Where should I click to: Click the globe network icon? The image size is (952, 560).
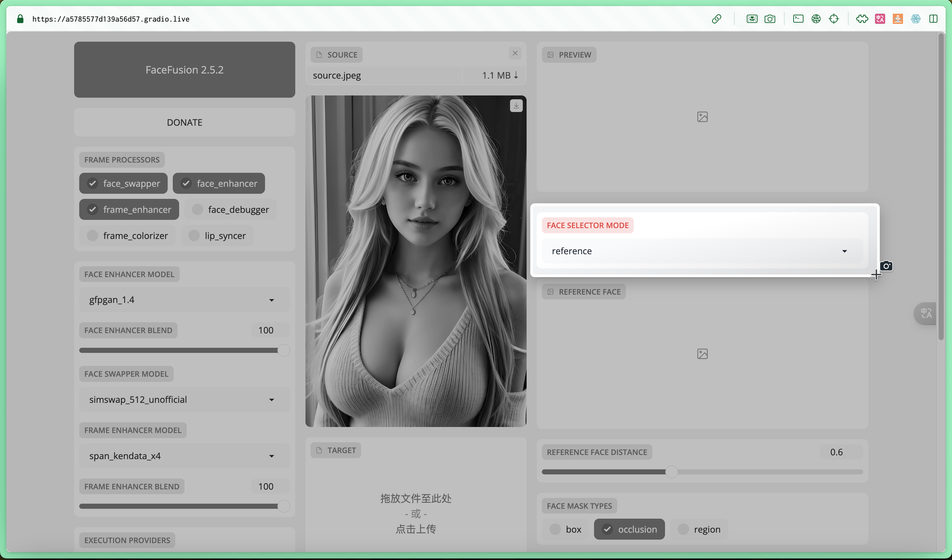click(816, 19)
